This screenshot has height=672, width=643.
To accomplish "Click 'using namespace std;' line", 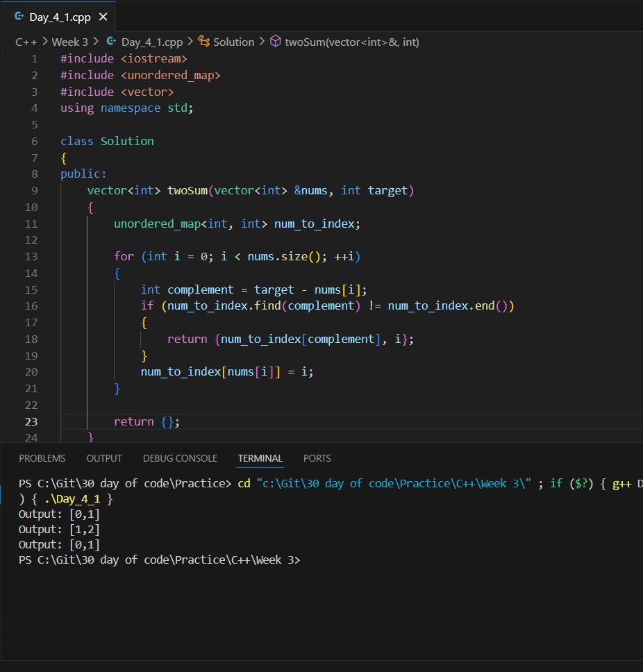I will pyautogui.click(x=127, y=108).
